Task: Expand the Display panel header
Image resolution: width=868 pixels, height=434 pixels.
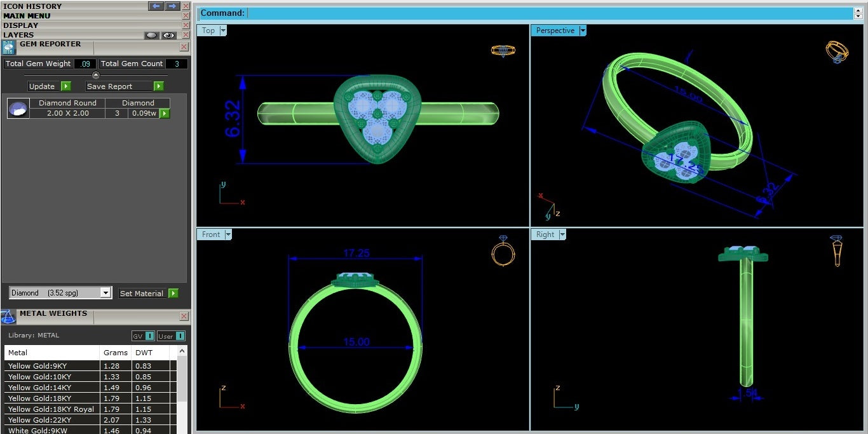Action: click(x=20, y=25)
